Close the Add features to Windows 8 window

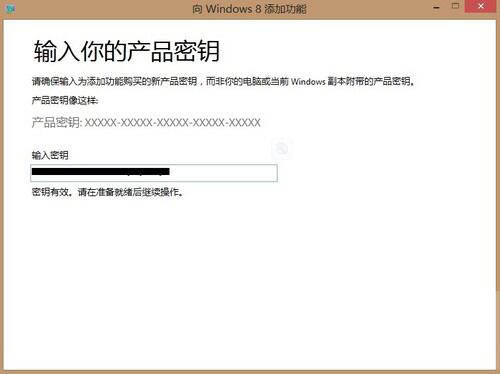pos(480,6)
